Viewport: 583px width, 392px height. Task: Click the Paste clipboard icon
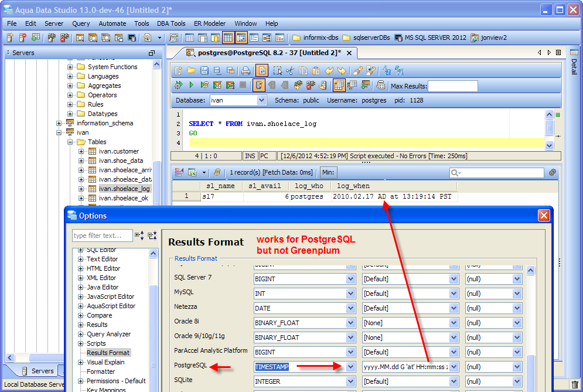pos(316,70)
